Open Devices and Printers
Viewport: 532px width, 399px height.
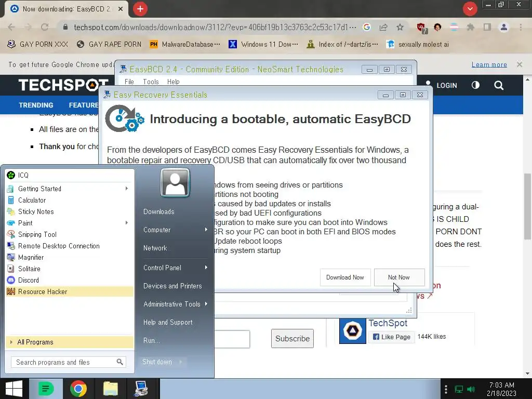(x=172, y=286)
